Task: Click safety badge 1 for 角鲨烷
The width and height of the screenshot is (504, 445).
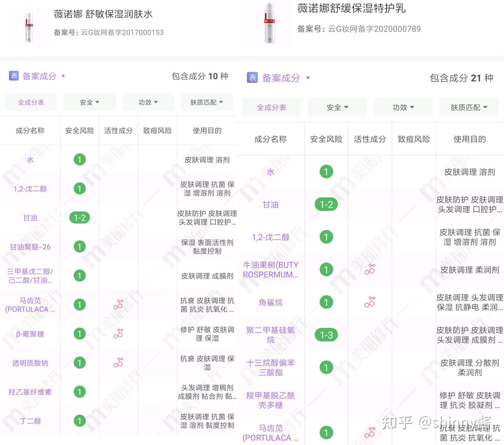Action: point(326,302)
